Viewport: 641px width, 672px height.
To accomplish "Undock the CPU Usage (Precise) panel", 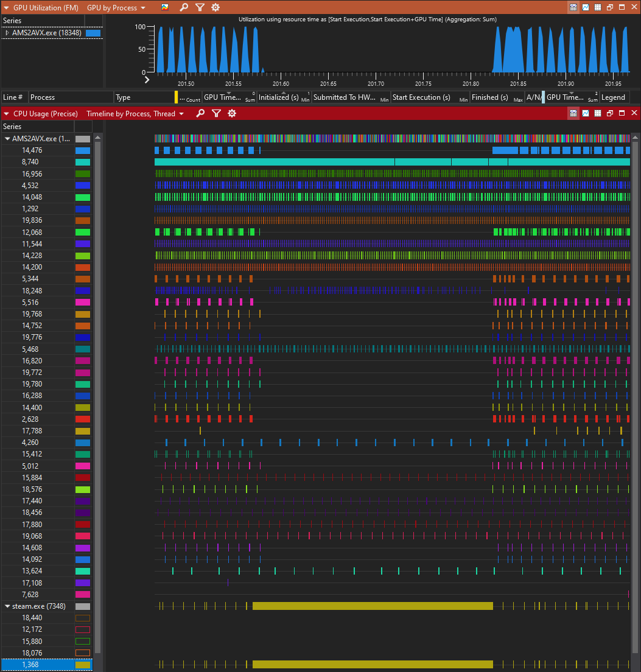I will click(x=610, y=113).
